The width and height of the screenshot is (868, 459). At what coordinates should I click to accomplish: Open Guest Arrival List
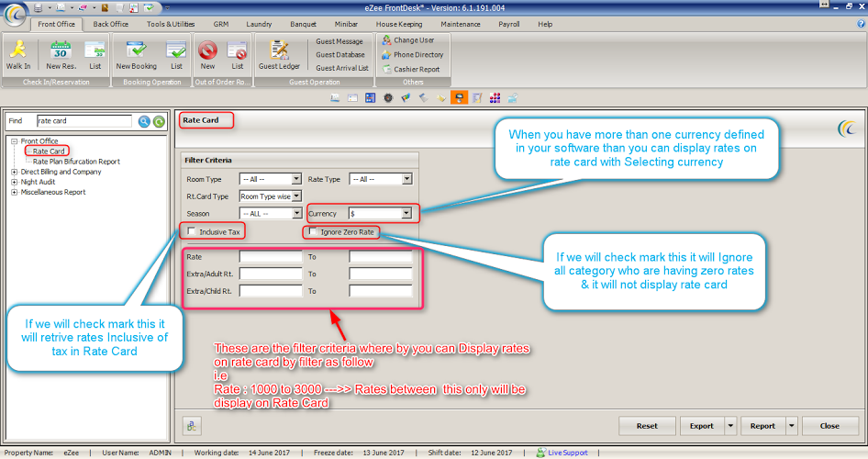point(342,68)
